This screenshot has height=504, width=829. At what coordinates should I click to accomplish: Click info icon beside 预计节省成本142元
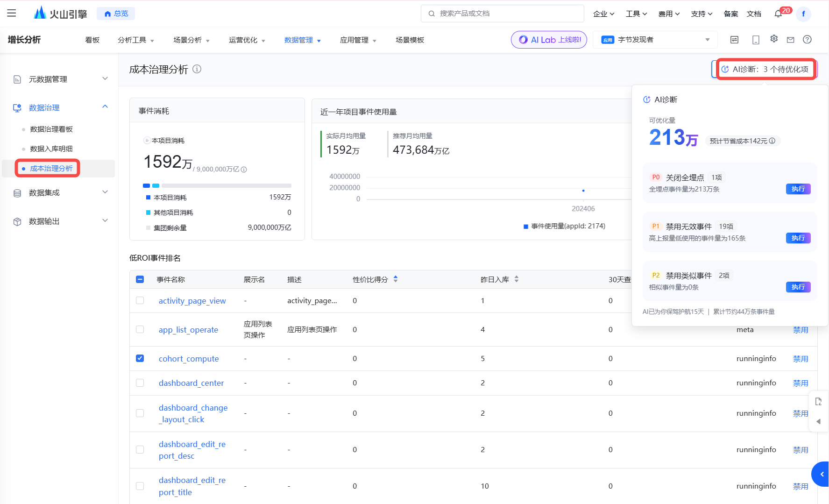(772, 141)
